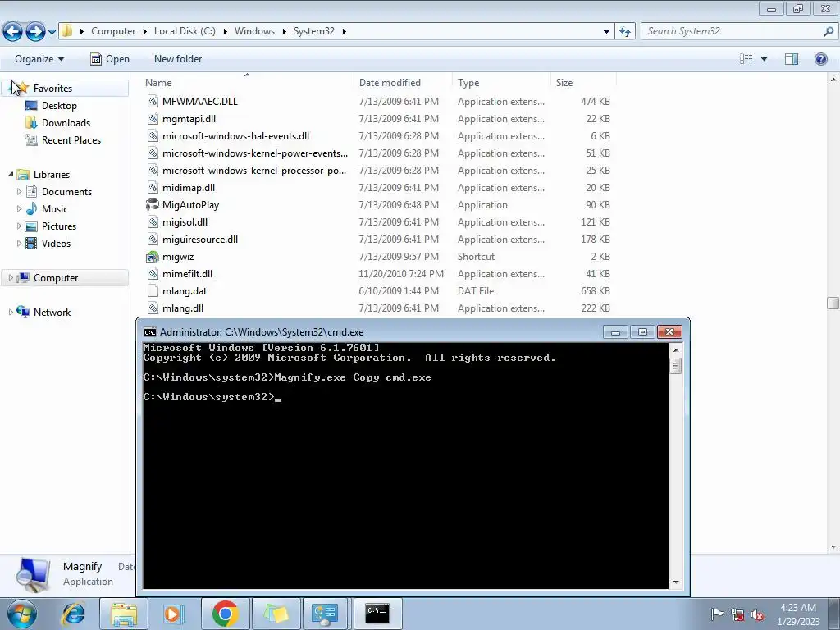Open the Windows Start button
840x630 pixels.
tap(22, 614)
